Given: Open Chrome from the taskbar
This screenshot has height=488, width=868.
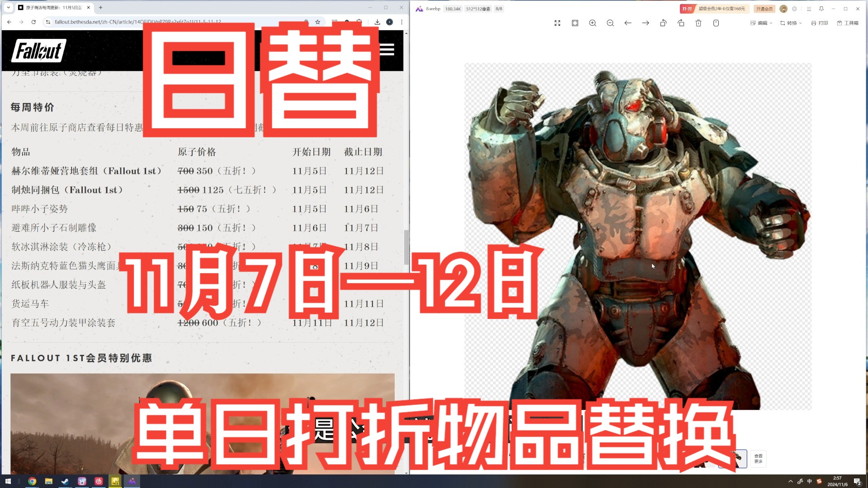Looking at the screenshot, I should (32, 481).
